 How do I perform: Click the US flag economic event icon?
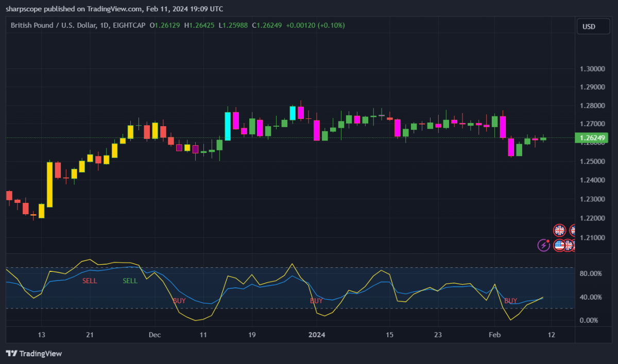[x=559, y=246]
